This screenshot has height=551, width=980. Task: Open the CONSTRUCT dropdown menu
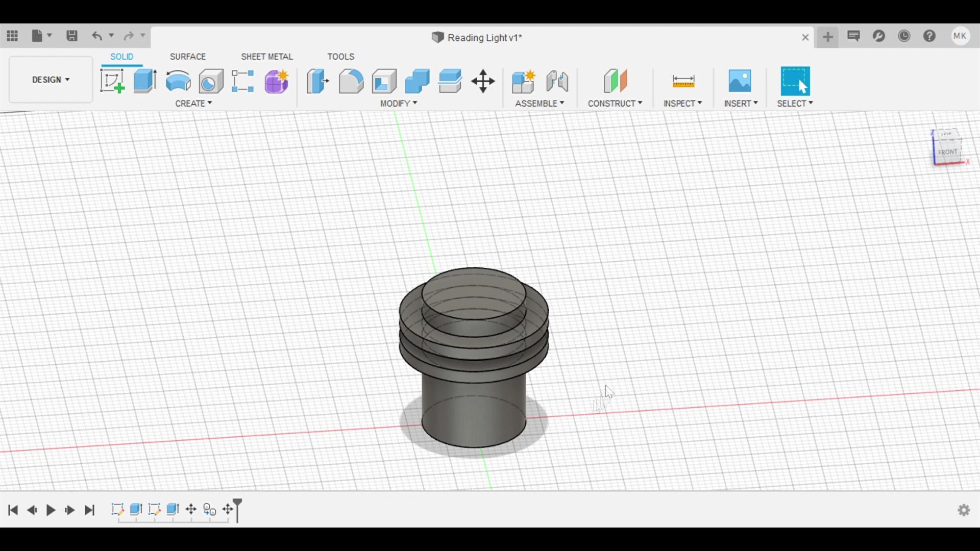click(615, 104)
